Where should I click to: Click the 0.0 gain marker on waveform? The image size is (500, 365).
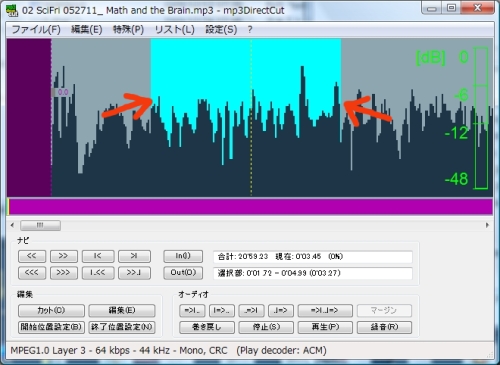tap(63, 92)
